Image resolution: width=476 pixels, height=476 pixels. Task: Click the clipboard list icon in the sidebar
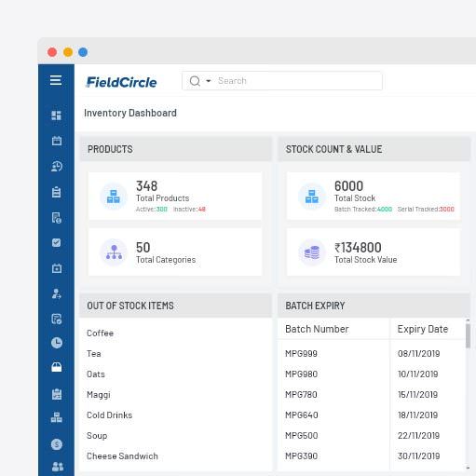pos(56,192)
